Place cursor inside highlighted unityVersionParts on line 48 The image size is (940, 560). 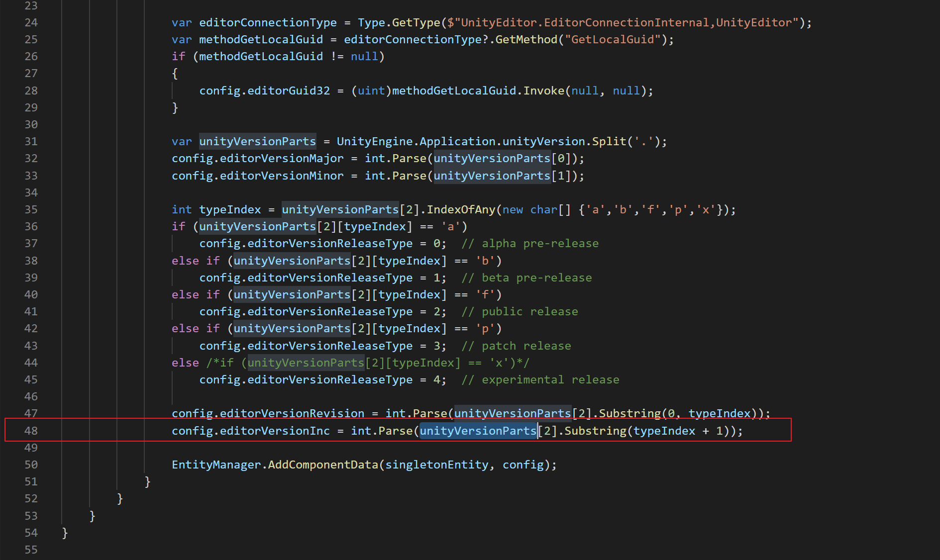tap(477, 431)
